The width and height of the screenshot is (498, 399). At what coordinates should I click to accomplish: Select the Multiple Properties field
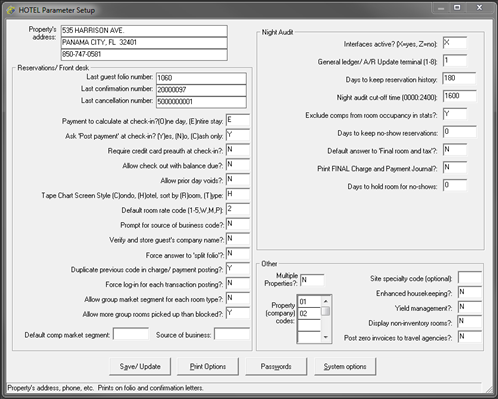pos(312,280)
